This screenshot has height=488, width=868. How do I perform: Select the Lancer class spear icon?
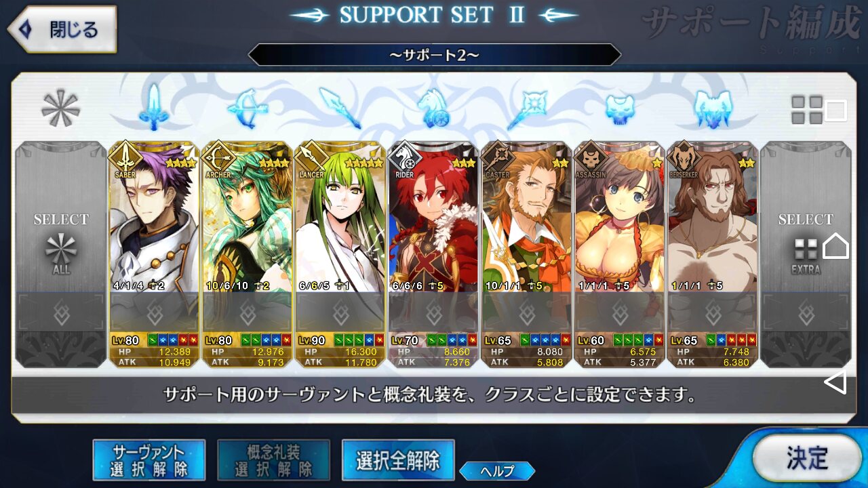click(340, 108)
